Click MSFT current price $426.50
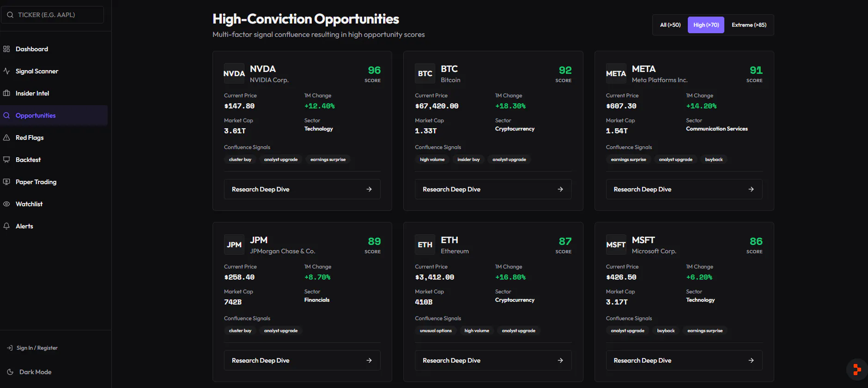 621,277
